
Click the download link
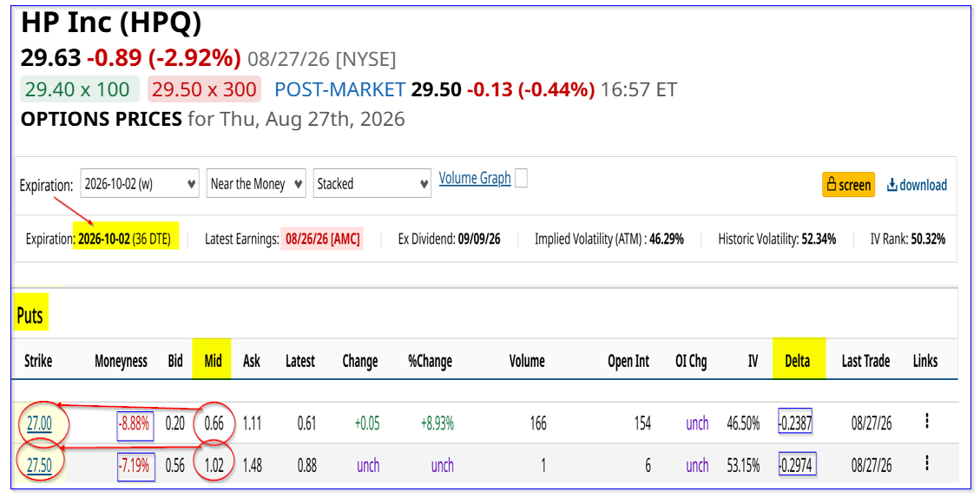pos(917,184)
